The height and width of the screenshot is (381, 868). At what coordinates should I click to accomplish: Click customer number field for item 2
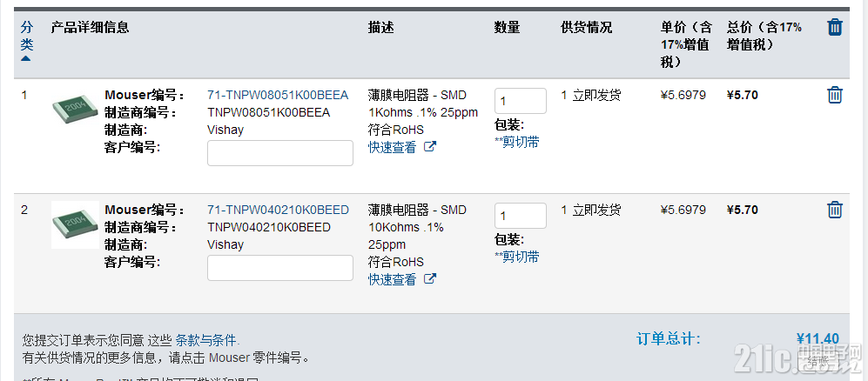coord(280,268)
